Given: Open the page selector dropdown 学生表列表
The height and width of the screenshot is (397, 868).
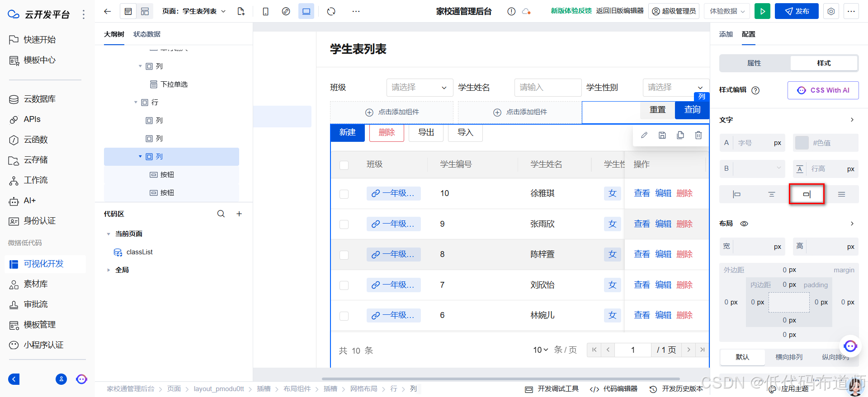Looking at the screenshot, I should pyautogui.click(x=194, y=11).
